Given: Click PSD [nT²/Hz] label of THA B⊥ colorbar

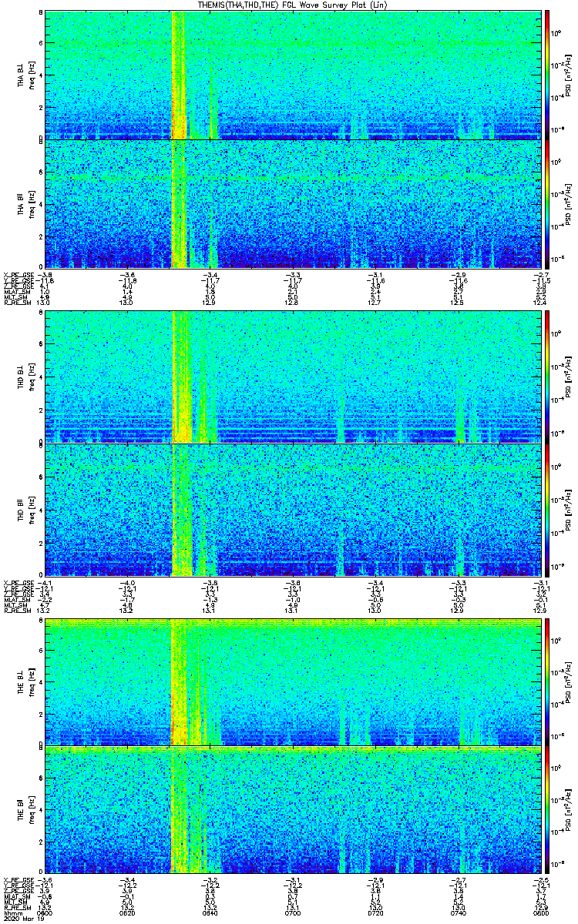Looking at the screenshot, I should click(x=569, y=75).
